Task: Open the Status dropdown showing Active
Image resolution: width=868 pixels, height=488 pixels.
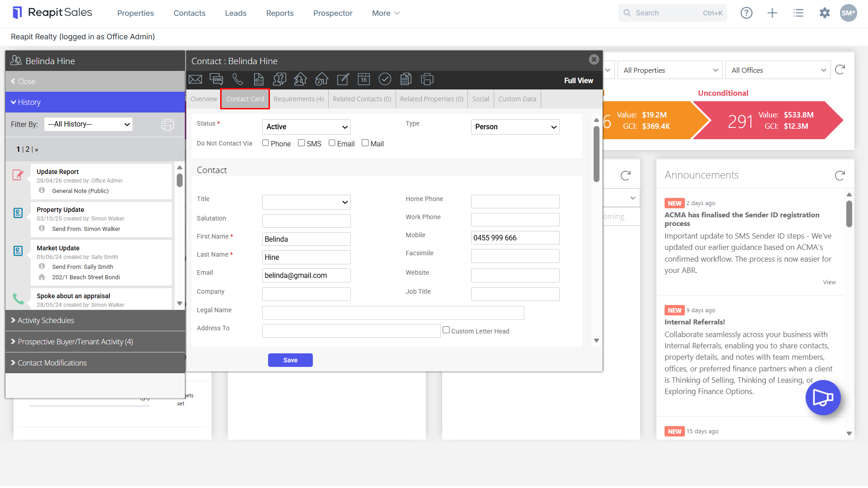Action: 307,127
